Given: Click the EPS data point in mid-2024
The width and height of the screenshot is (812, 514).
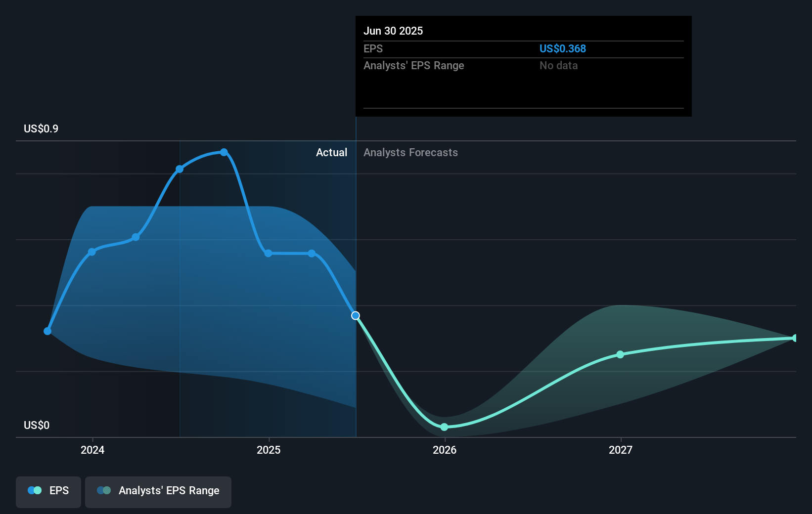Looking at the screenshot, I should [180, 169].
